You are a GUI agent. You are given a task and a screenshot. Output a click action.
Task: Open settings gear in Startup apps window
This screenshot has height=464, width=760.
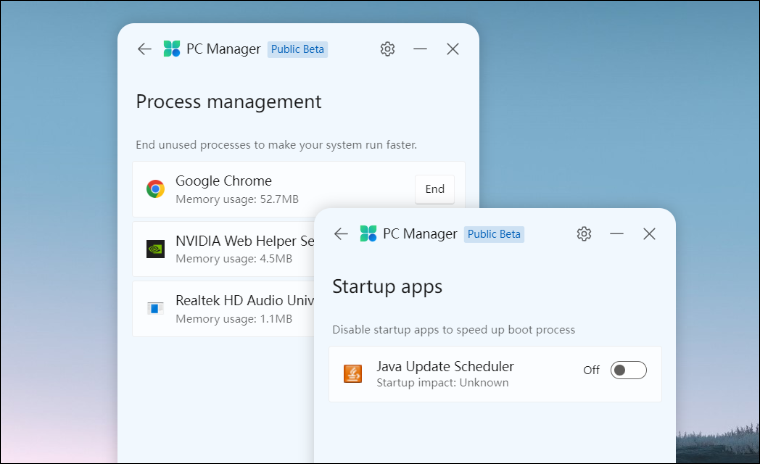pyautogui.click(x=584, y=234)
